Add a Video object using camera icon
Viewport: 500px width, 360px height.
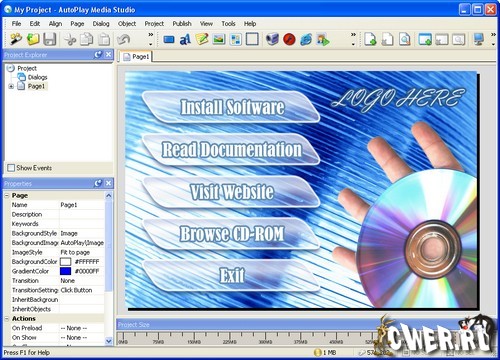click(x=272, y=39)
